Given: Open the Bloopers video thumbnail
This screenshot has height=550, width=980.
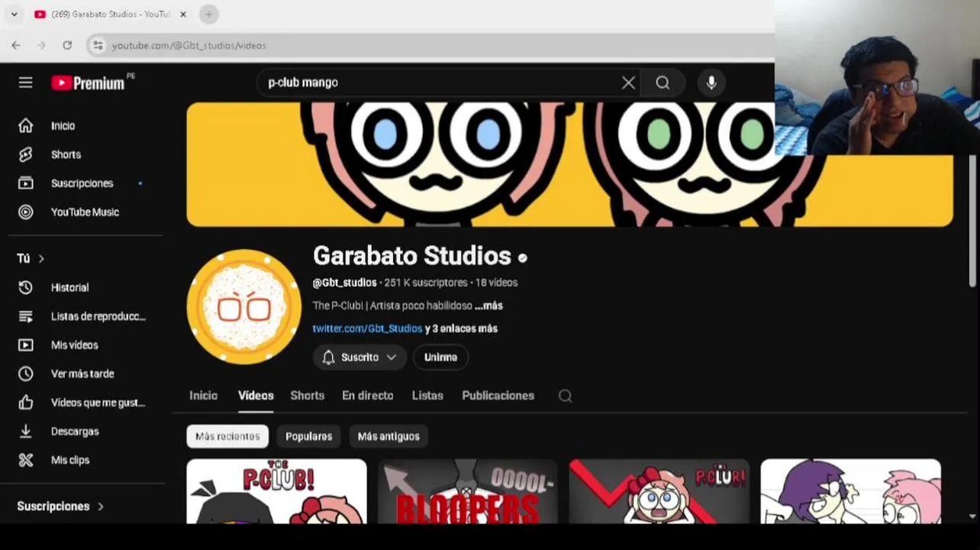Looking at the screenshot, I should (468, 491).
